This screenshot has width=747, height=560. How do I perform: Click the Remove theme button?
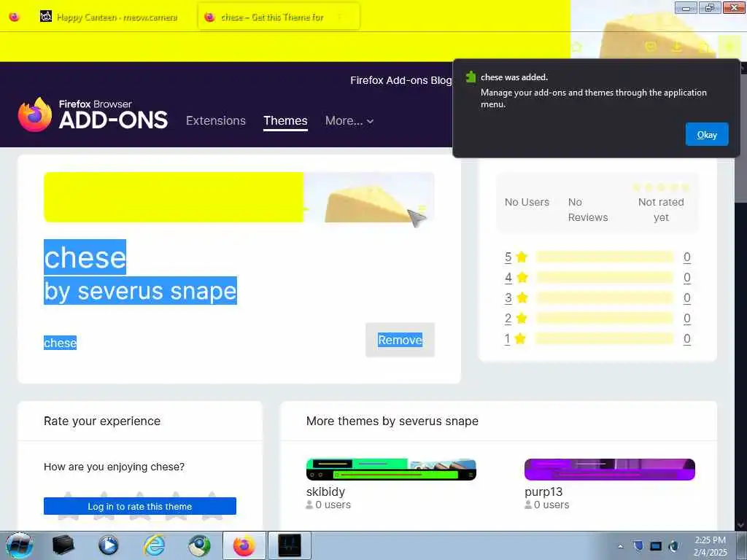pyautogui.click(x=400, y=340)
